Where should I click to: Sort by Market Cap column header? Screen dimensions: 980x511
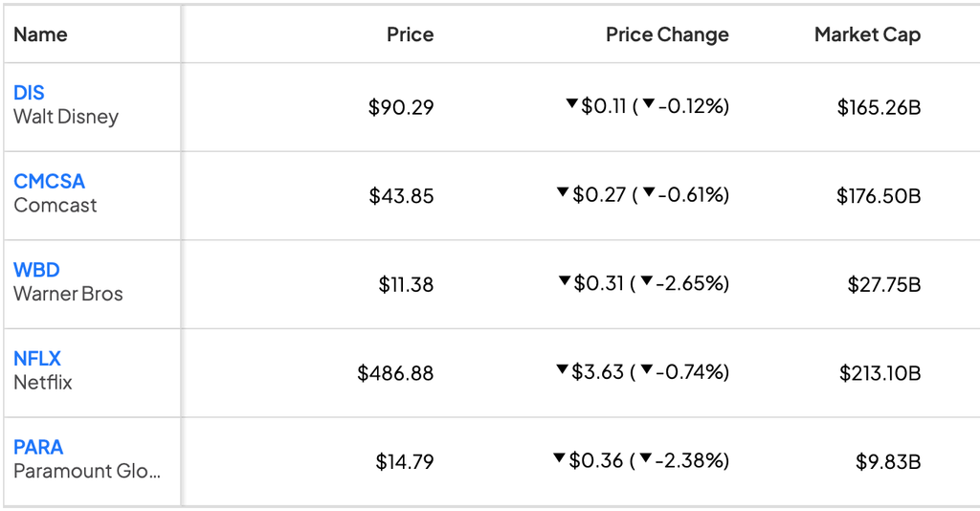pos(867,34)
